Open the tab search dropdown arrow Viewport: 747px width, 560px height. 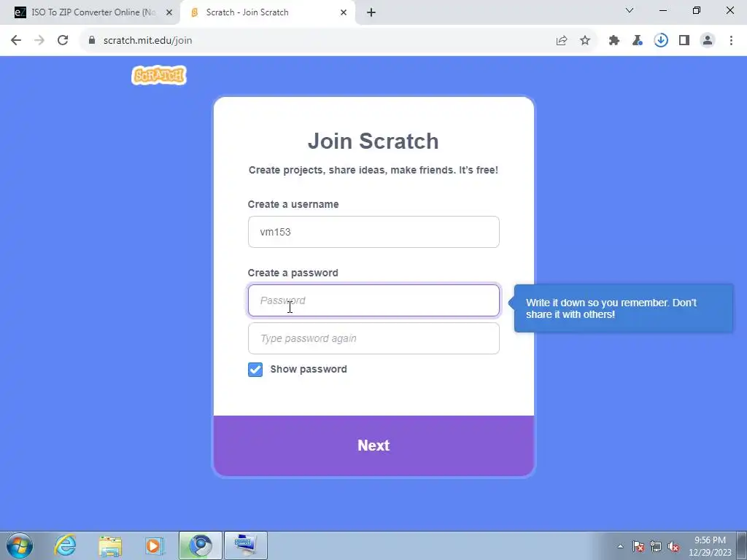[630, 10]
